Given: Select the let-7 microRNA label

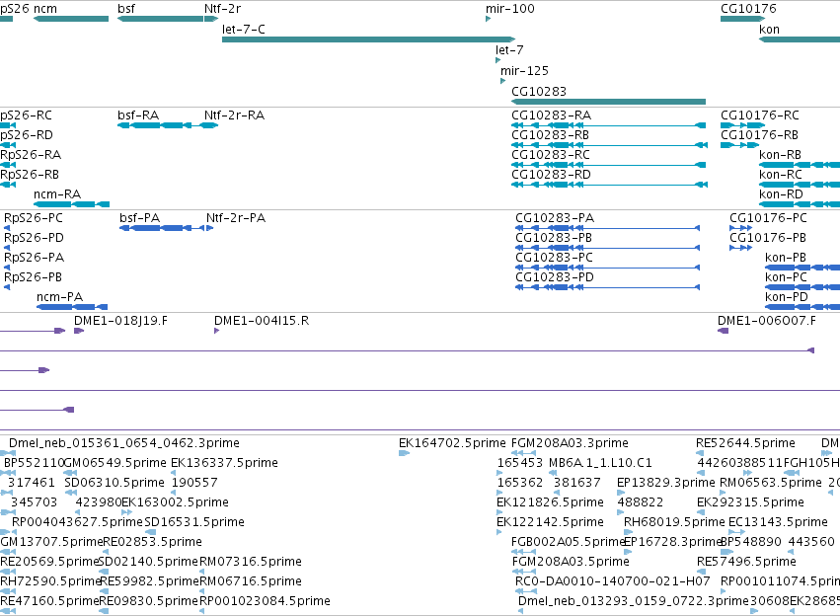Looking at the screenshot, I should click(x=509, y=49).
